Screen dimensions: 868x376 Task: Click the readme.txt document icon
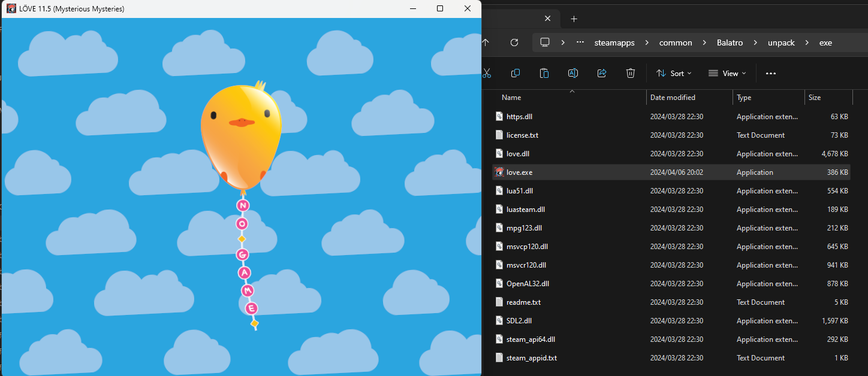[x=499, y=302]
